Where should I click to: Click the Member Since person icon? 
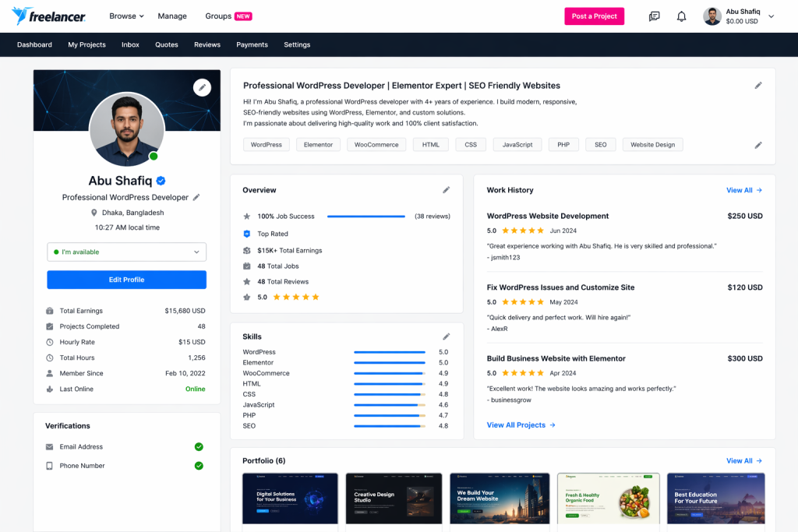(49, 373)
